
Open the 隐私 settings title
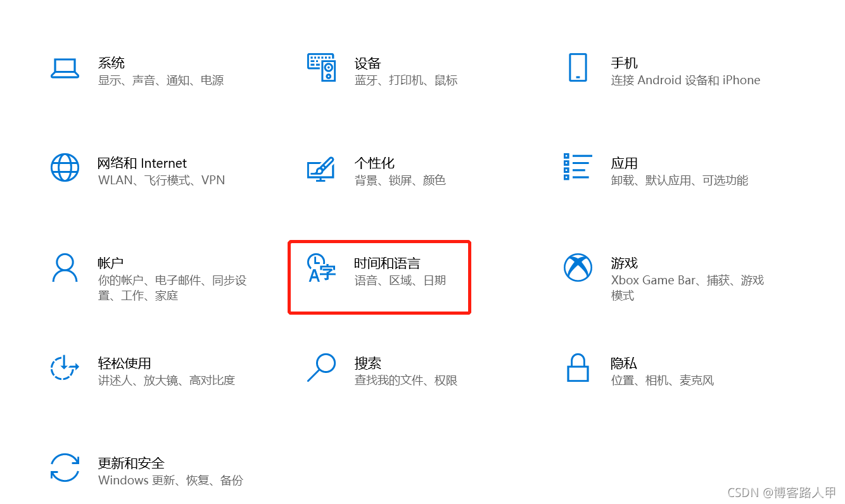tap(624, 363)
